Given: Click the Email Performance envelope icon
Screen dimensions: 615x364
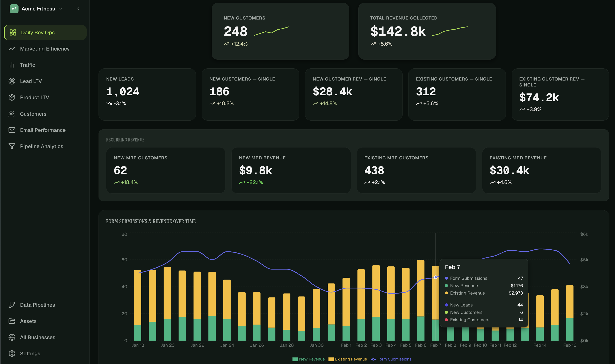Looking at the screenshot, I should click(x=12, y=130).
